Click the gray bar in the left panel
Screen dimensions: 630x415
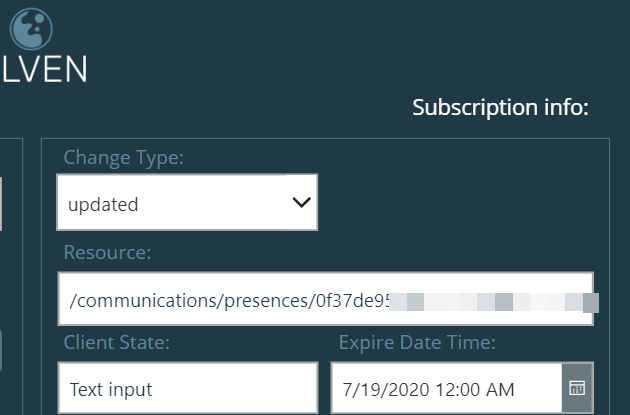(x=1, y=204)
